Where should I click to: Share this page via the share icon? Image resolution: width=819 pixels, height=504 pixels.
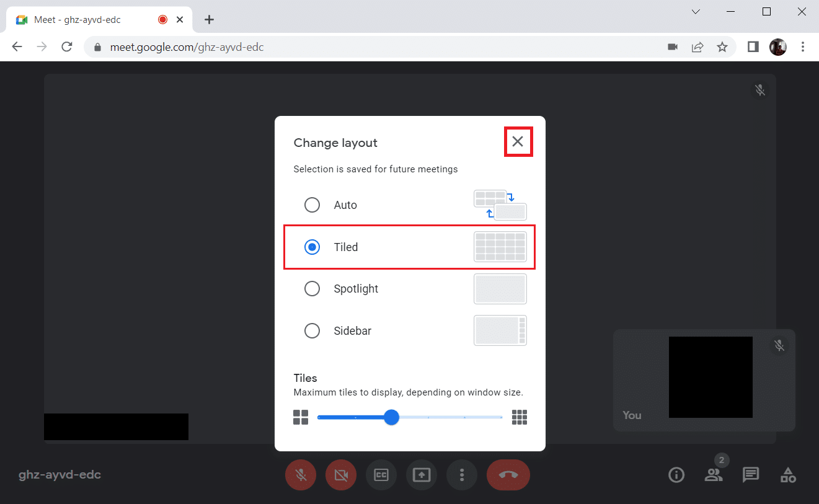pyautogui.click(x=697, y=47)
